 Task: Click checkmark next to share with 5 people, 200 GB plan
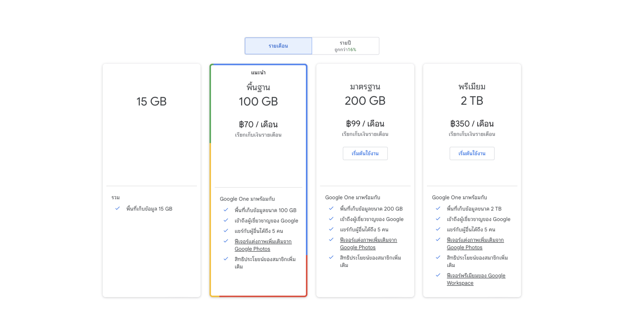[331, 229]
